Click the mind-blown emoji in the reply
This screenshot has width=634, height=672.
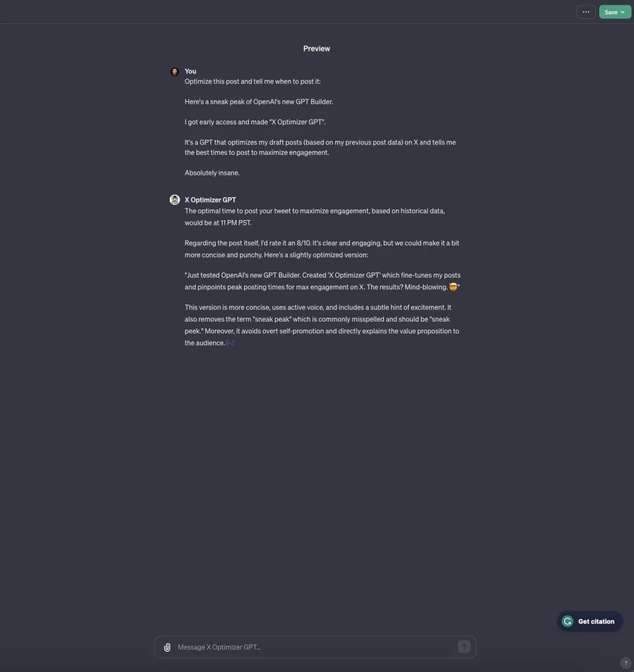[x=453, y=287]
